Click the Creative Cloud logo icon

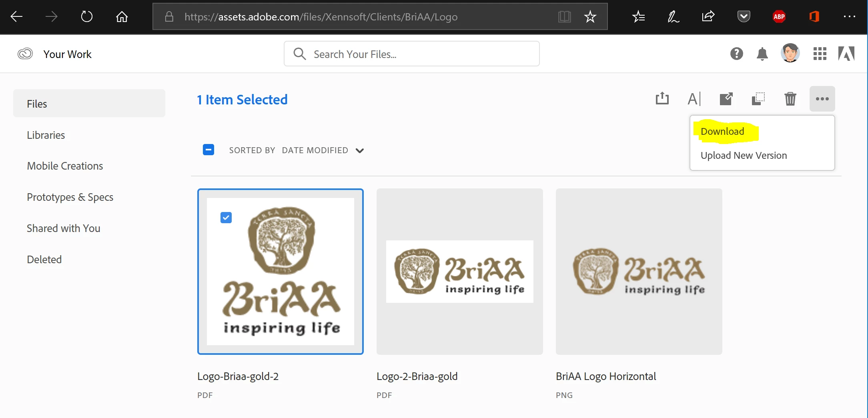25,54
